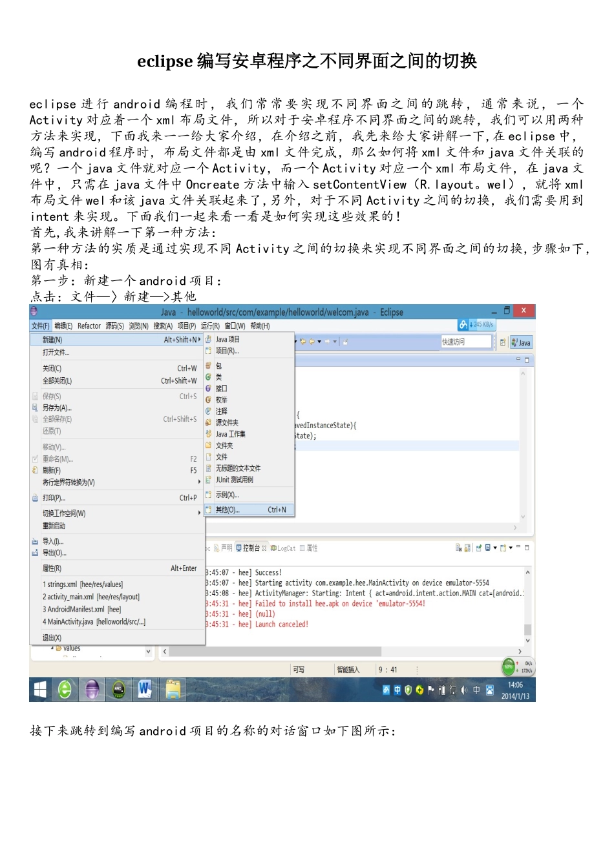614x868 pixels.
Task: Click the 导出(O)... export icon
Action: [36, 553]
